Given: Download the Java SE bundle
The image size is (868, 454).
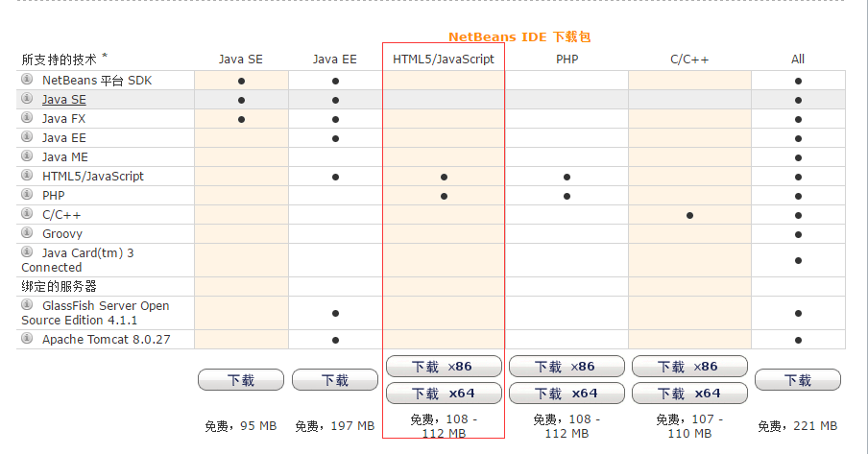Looking at the screenshot, I should 241,380.
